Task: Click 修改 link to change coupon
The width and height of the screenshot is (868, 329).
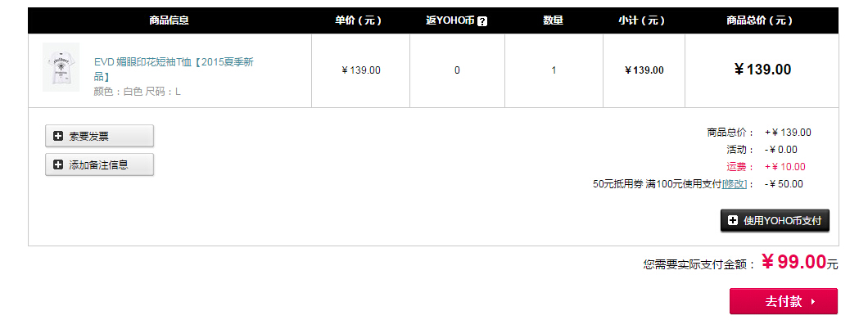Action: pos(735,184)
